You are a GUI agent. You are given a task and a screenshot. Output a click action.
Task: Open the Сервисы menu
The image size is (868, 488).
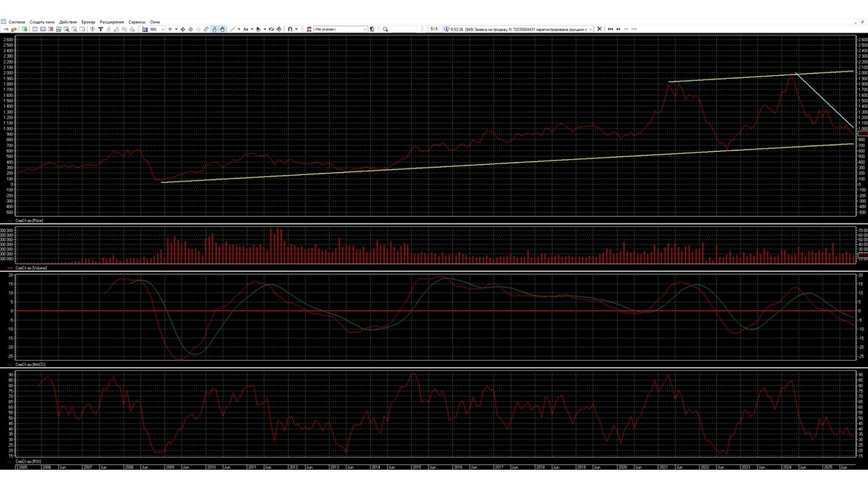[x=137, y=22]
